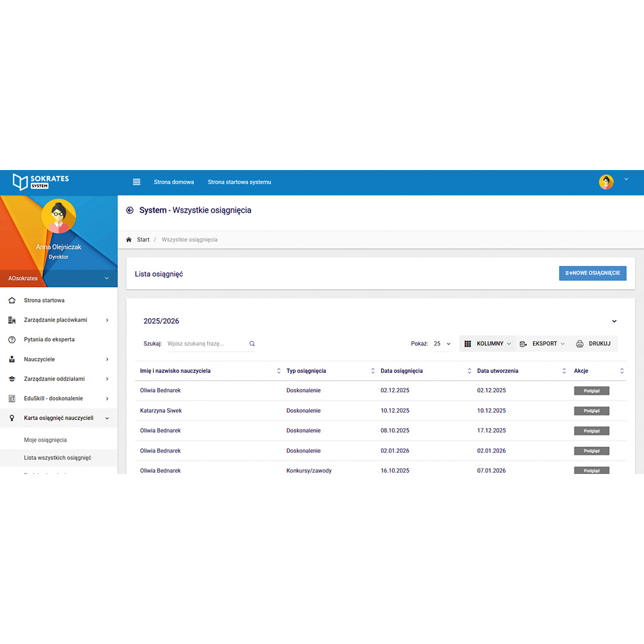Click the search magnifier icon

pos(252,344)
